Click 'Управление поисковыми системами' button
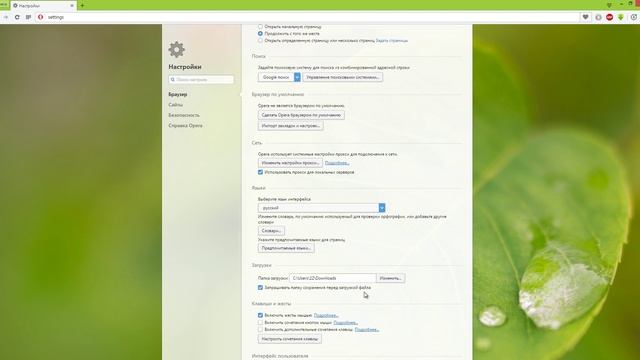 click(x=342, y=77)
